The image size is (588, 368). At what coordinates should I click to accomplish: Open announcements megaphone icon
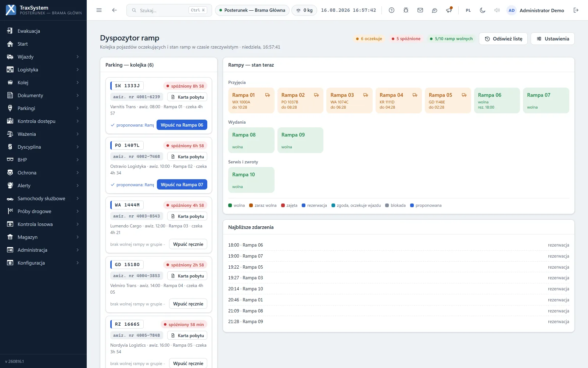pyautogui.click(x=449, y=10)
